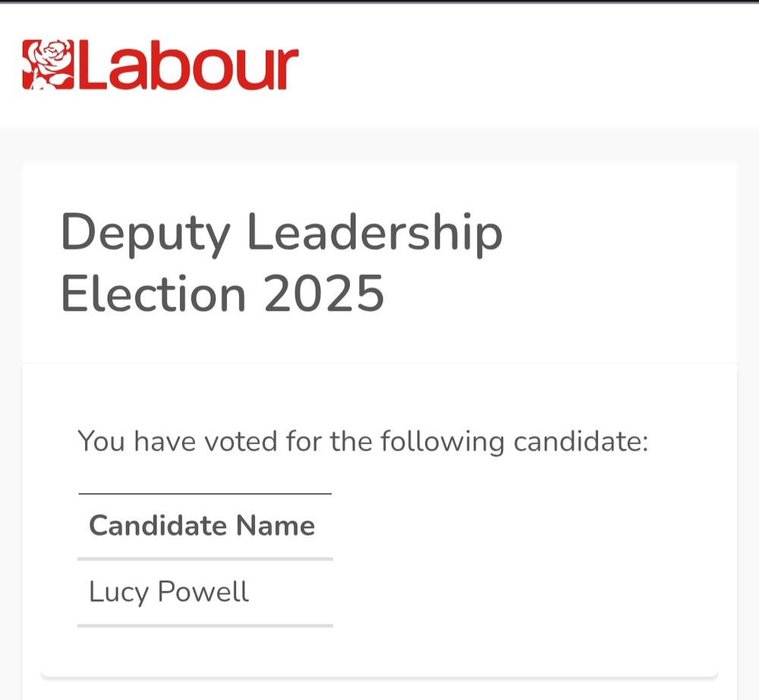The height and width of the screenshot is (700, 759).
Task: Click the word "Election" in the heading
Action: [x=153, y=294]
